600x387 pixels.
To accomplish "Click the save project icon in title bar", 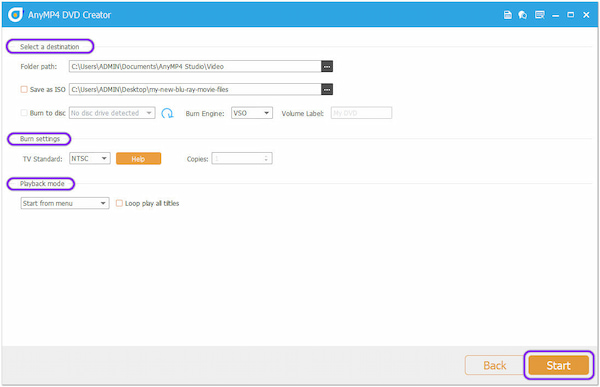I will [x=507, y=15].
